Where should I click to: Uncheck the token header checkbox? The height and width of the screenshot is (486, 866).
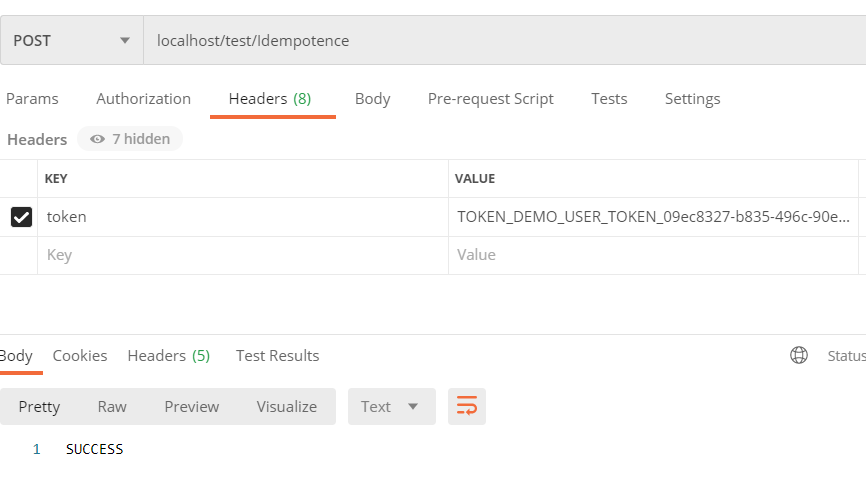(22, 217)
